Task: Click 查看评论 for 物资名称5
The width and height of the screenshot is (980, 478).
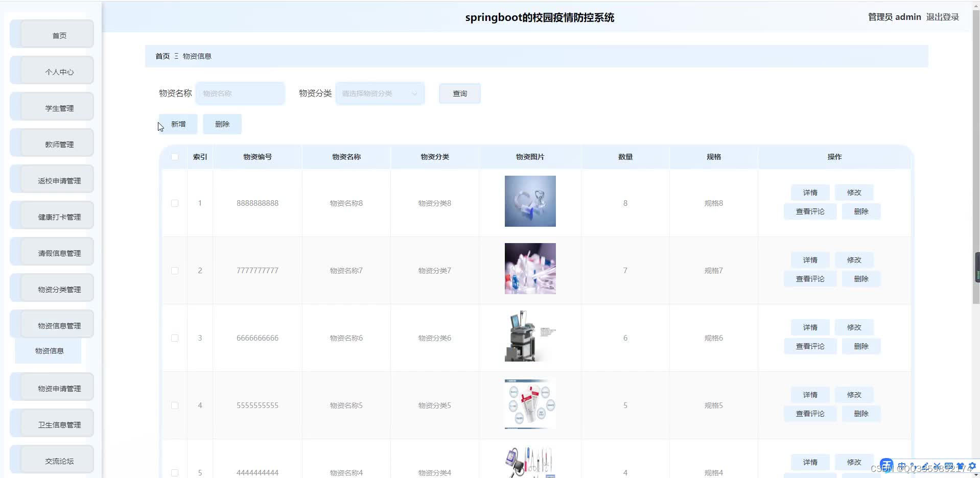Action: [x=810, y=414]
